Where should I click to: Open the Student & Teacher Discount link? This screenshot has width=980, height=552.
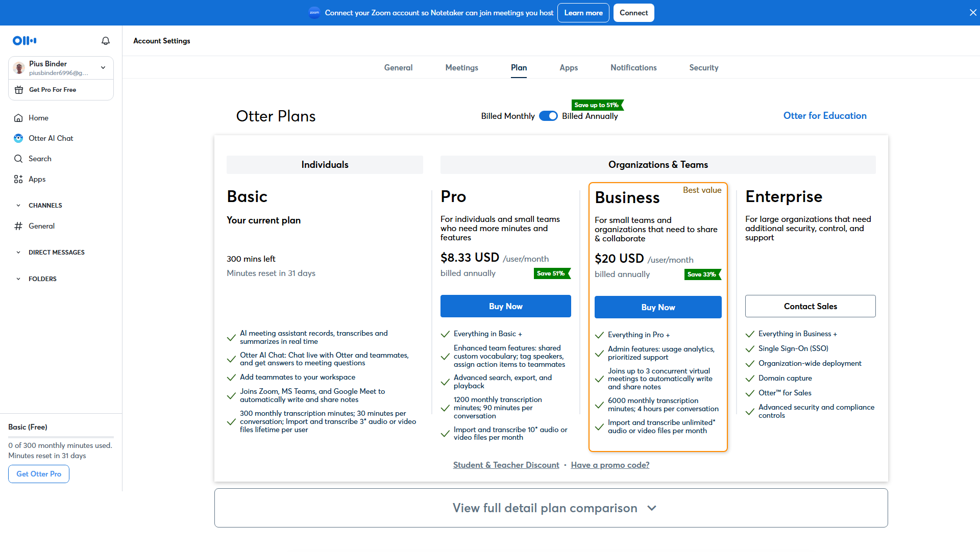pos(506,465)
